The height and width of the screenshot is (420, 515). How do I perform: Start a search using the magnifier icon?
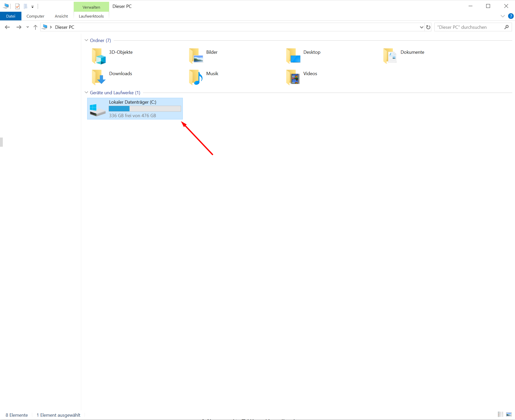(507, 27)
